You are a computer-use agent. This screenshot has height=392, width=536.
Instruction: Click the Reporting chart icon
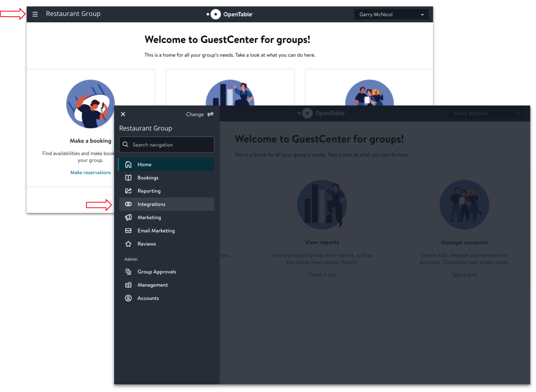pos(128,191)
